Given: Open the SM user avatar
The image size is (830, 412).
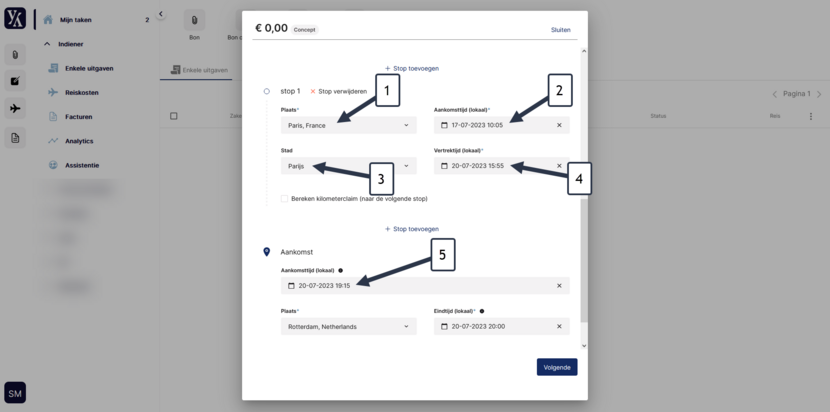Looking at the screenshot, I should 15,393.
